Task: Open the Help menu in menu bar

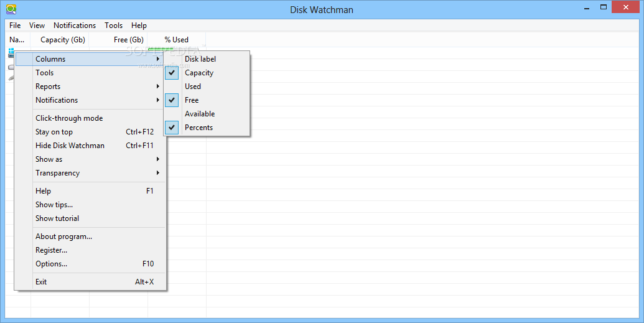Action: (139, 25)
